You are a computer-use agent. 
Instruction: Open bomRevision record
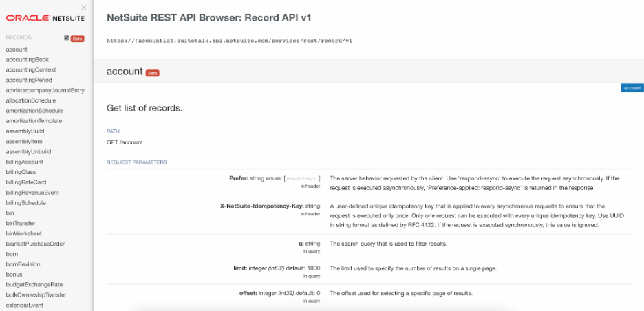(x=23, y=264)
